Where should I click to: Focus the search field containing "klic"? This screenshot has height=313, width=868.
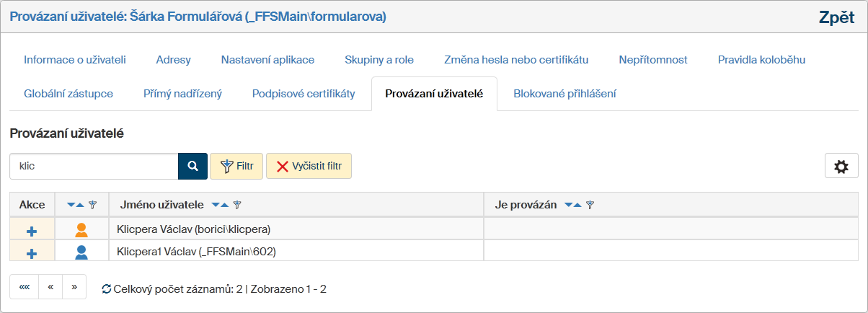coord(94,166)
